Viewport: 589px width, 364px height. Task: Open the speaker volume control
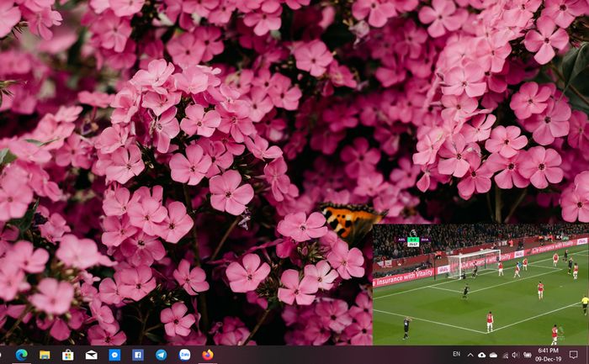pos(516,355)
